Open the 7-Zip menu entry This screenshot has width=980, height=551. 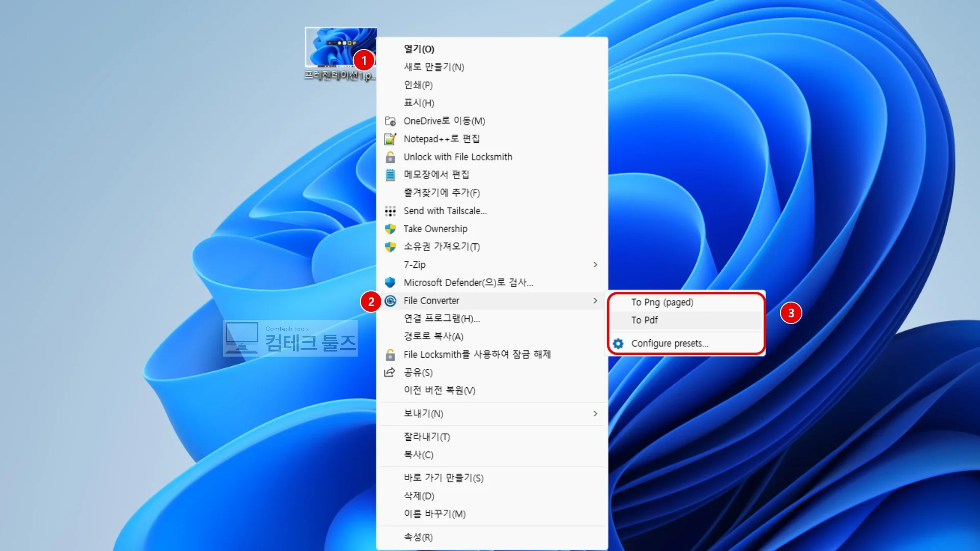[492, 264]
